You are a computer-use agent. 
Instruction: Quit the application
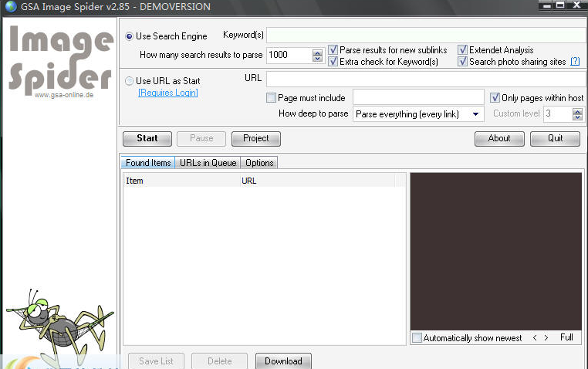pos(555,138)
